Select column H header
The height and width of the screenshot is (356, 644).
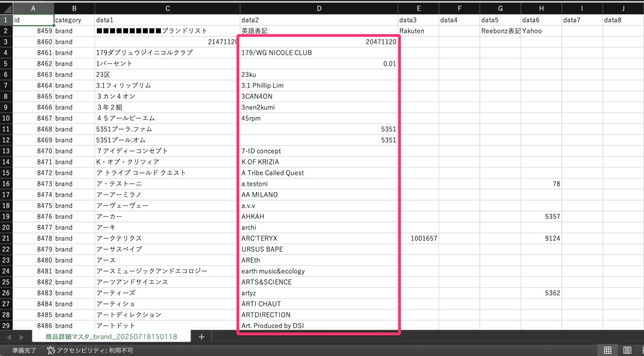pos(541,8)
